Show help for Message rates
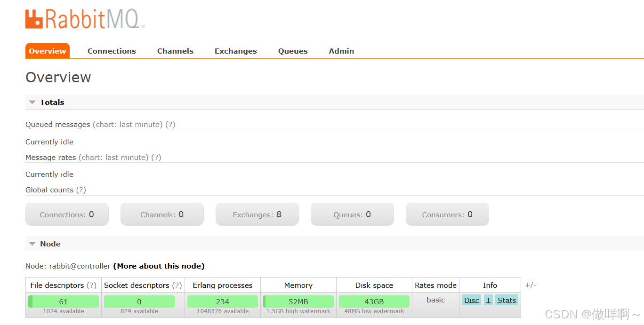This screenshot has height=325, width=644. [x=156, y=157]
